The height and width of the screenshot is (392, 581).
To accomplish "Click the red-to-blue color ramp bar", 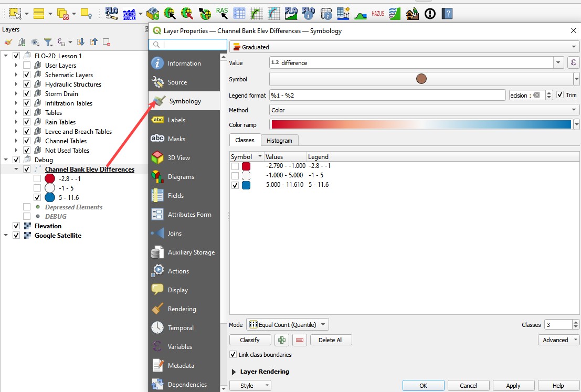I will click(x=421, y=124).
